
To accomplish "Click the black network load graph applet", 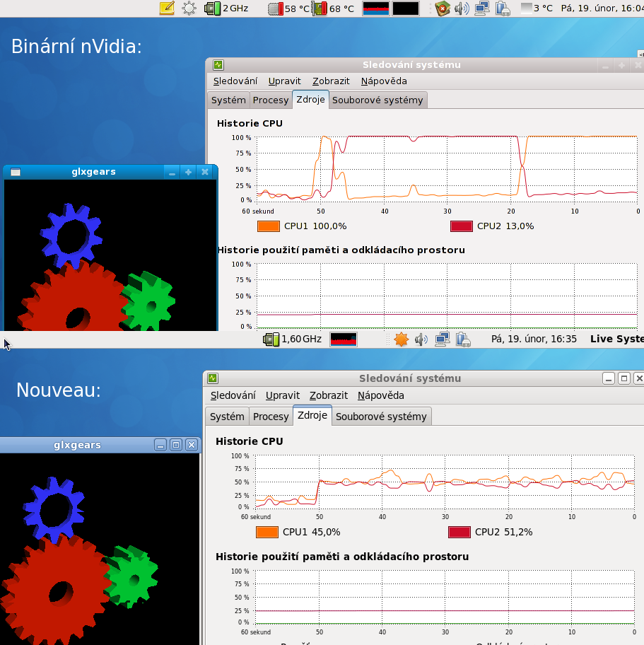I will 406,8.
